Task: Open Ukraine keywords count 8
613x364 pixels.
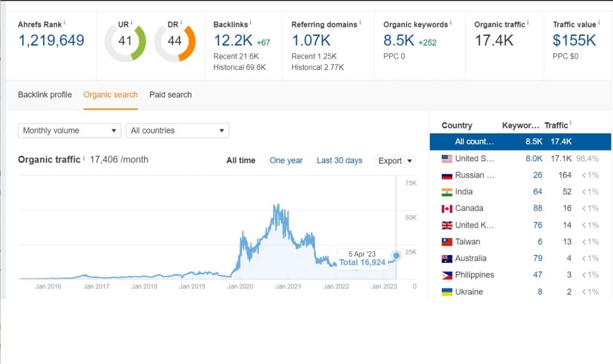Action: coord(540,292)
